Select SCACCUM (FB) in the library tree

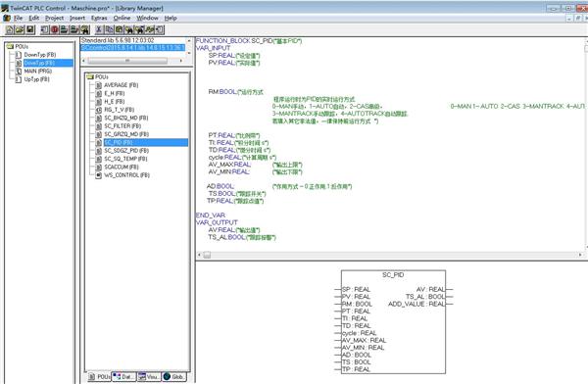click(122, 167)
